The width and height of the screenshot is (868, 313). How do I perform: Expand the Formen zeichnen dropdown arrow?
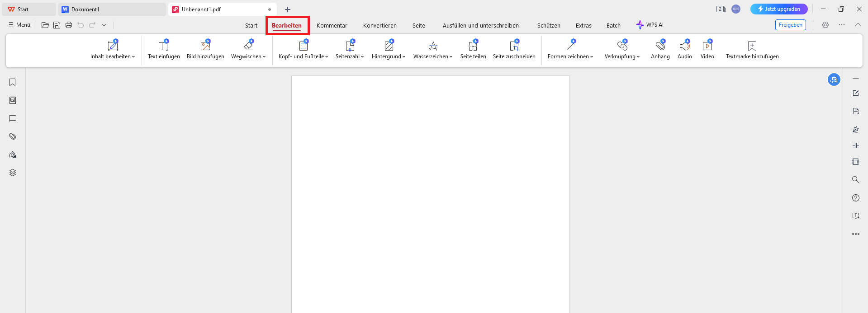click(592, 57)
